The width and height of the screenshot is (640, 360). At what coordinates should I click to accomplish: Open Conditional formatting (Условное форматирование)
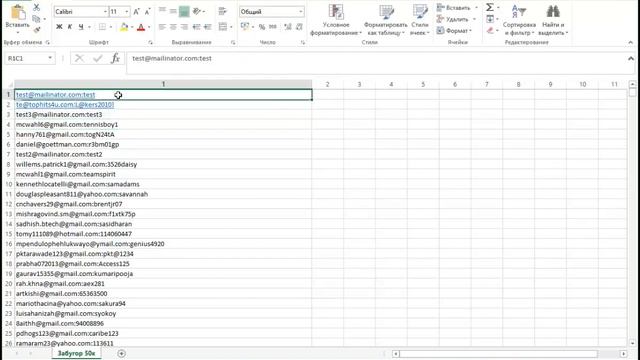(336, 20)
